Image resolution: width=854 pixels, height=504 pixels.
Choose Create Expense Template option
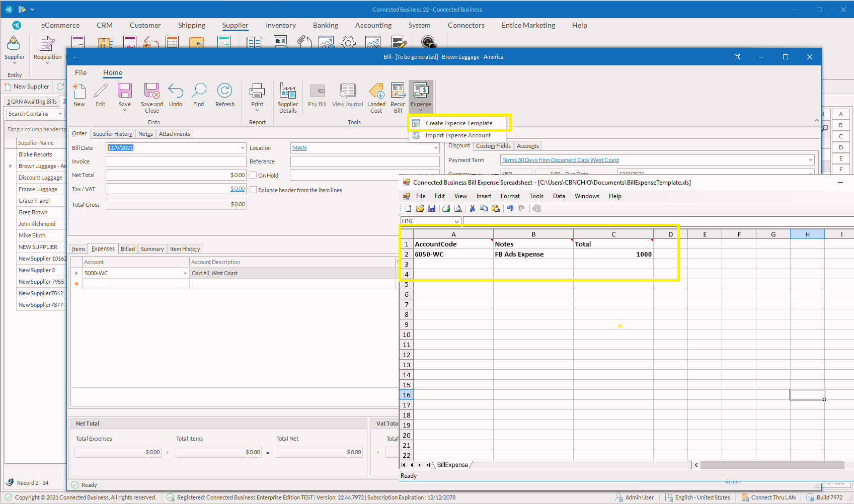pyautogui.click(x=458, y=123)
